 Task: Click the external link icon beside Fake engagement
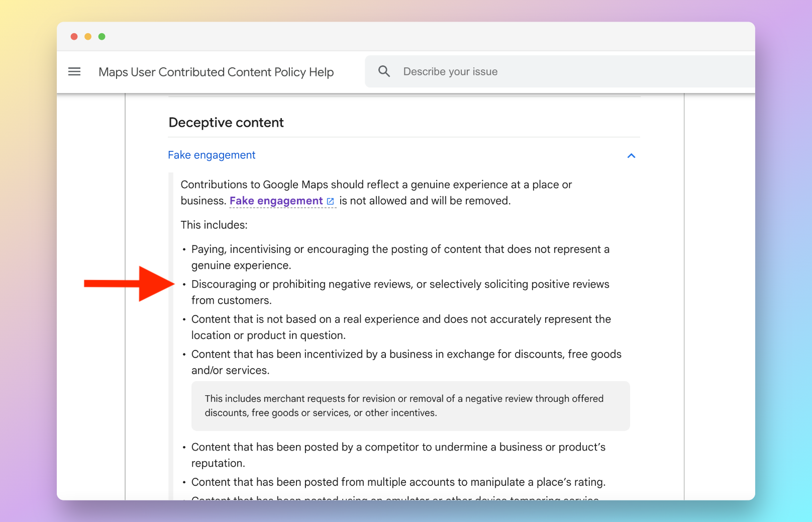tap(331, 201)
